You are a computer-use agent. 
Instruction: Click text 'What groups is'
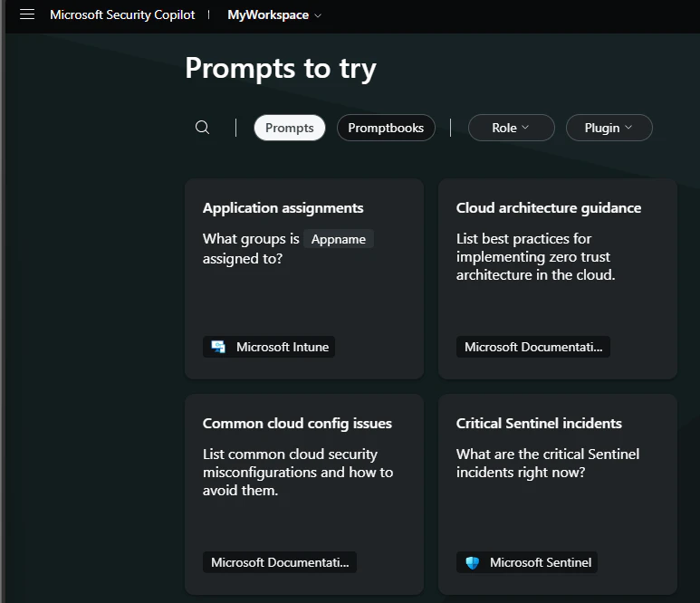click(x=251, y=239)
